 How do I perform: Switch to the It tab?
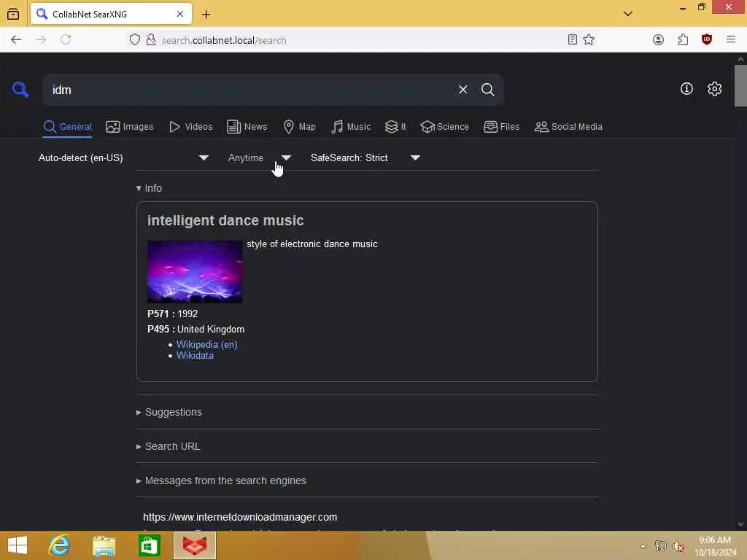tap(395, 127)
